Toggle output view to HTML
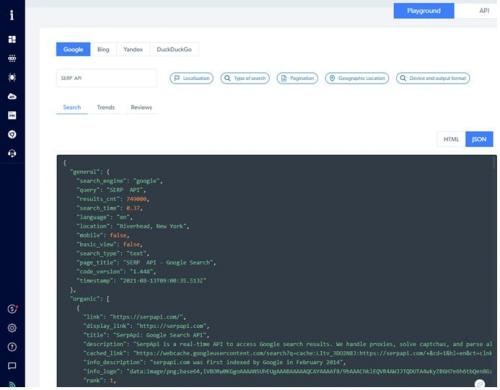 (x=451, y=139)
